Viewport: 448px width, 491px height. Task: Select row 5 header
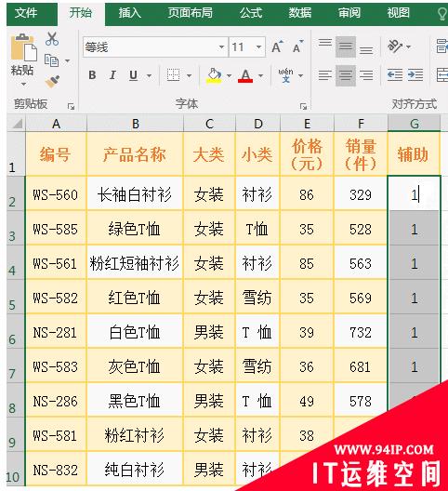[x=16, y=297]
